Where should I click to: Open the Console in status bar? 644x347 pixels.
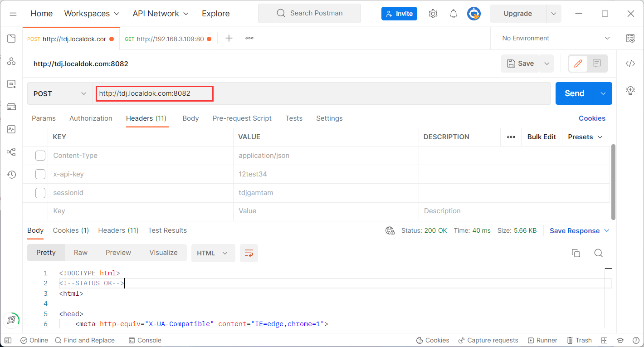pos(145,340)
